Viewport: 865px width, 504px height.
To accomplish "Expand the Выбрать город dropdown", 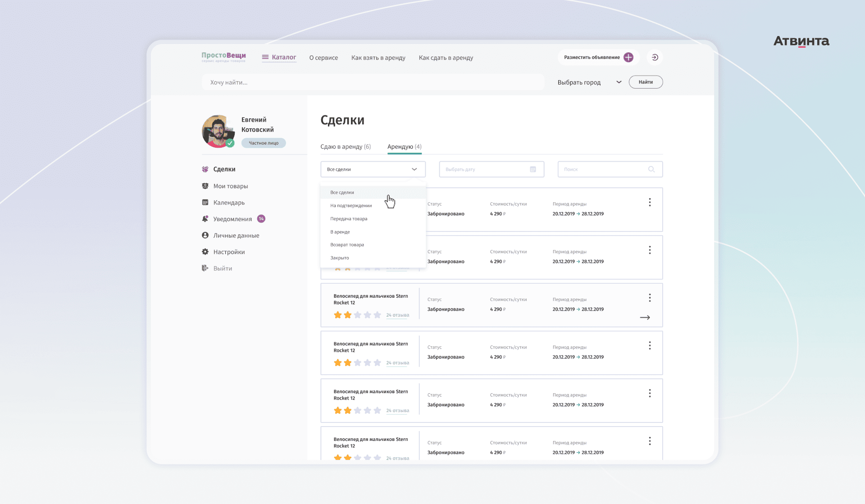I will pos(619,82).
